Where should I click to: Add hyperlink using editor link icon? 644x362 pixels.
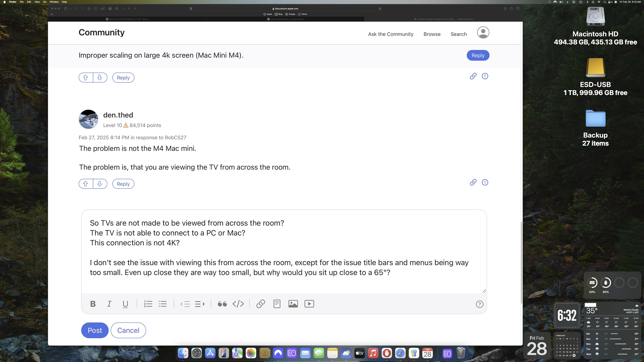pyautogui.click(x=260, y=304)
